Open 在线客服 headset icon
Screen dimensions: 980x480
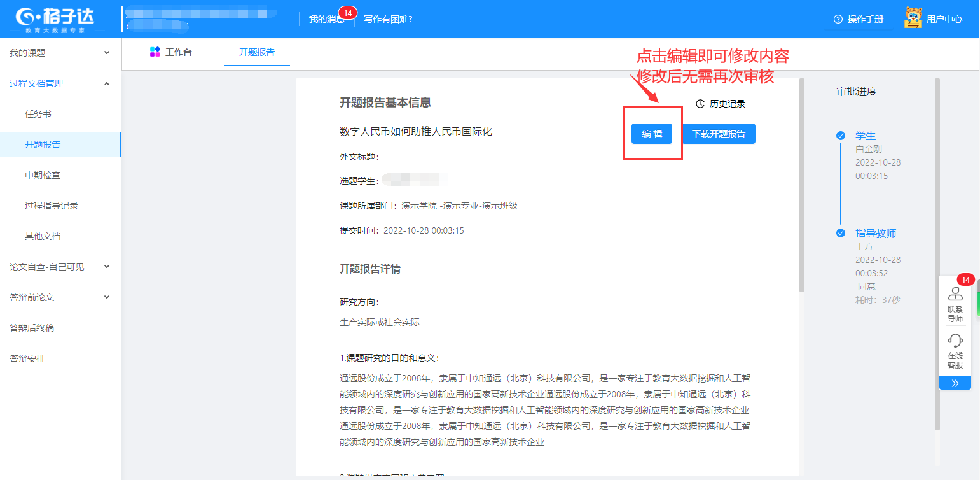tap(955, 340)
